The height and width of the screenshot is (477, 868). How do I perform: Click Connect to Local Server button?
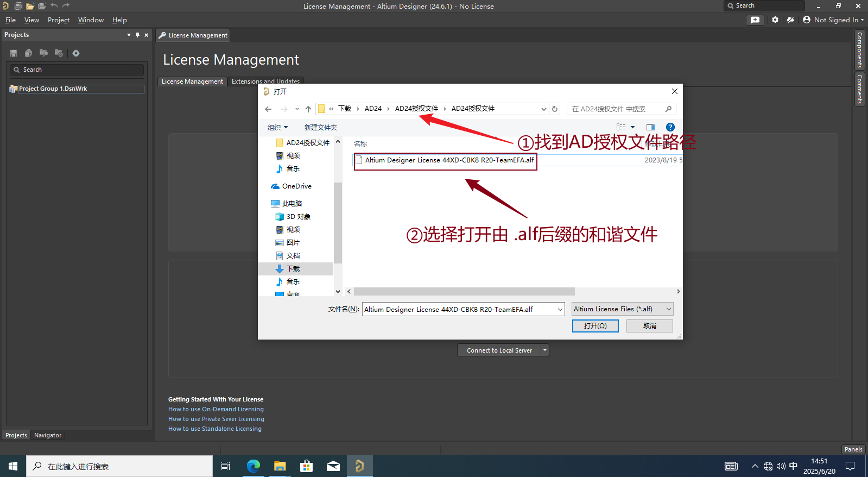[499, 350]
